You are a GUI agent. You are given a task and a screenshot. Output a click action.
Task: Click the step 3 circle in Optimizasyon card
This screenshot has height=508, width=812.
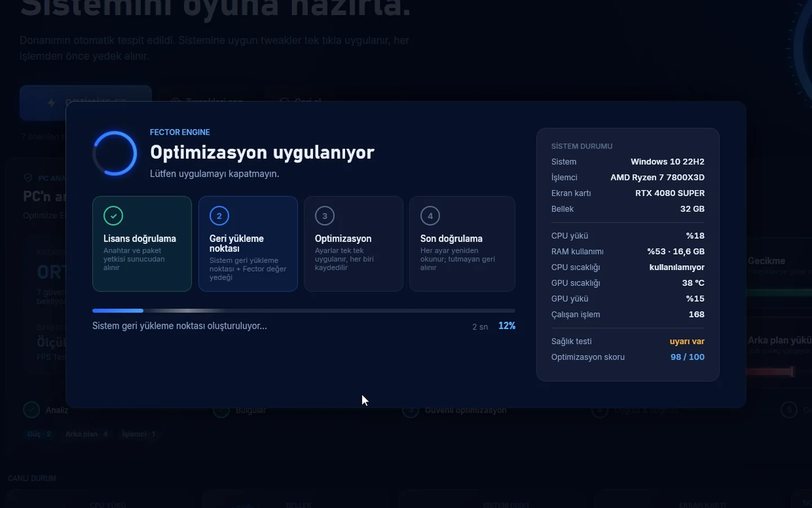coord(325,216)
